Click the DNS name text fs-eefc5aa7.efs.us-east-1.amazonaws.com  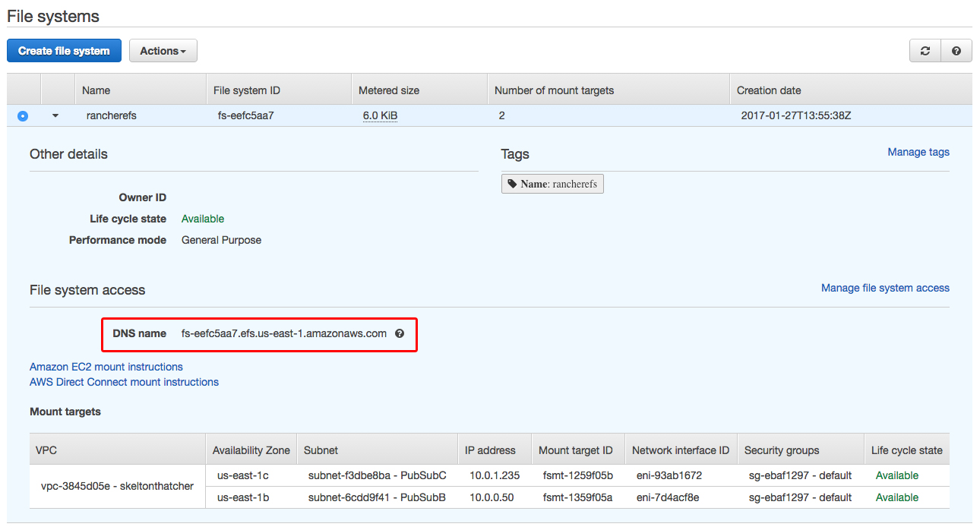tap(283, 333)
